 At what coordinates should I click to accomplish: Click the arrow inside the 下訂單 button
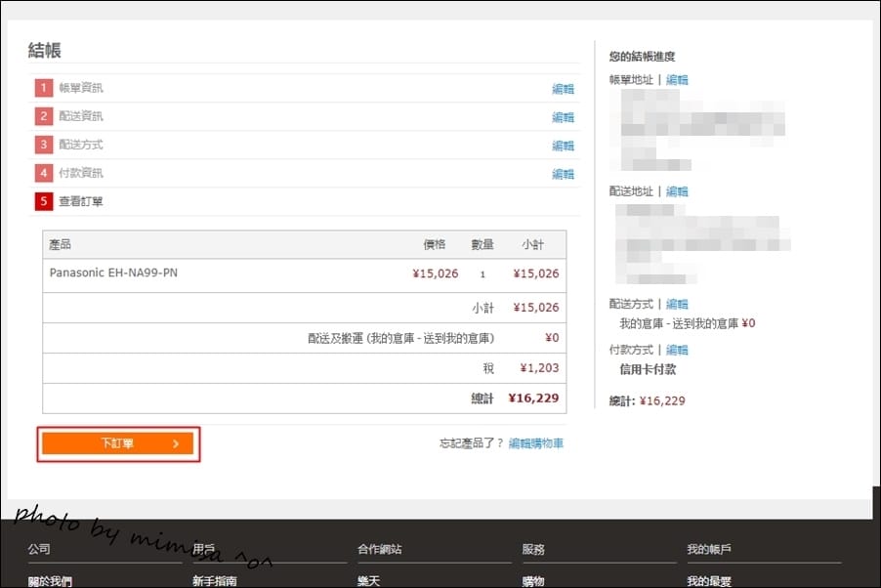[174, 442]
